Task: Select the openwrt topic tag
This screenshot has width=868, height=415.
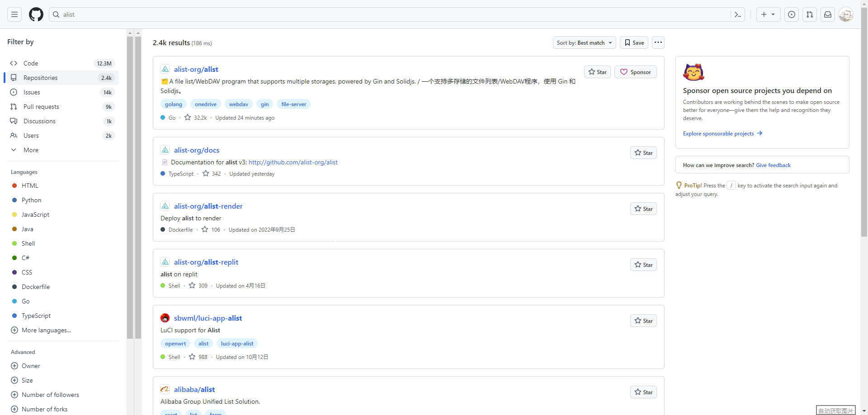Action: [175, 344]
